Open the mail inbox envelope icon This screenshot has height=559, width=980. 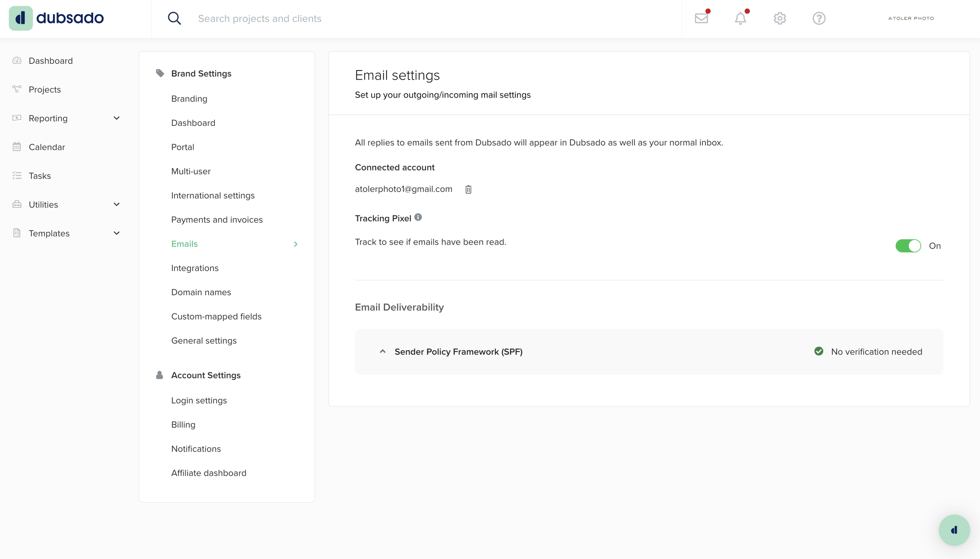[x=701, y=18]
